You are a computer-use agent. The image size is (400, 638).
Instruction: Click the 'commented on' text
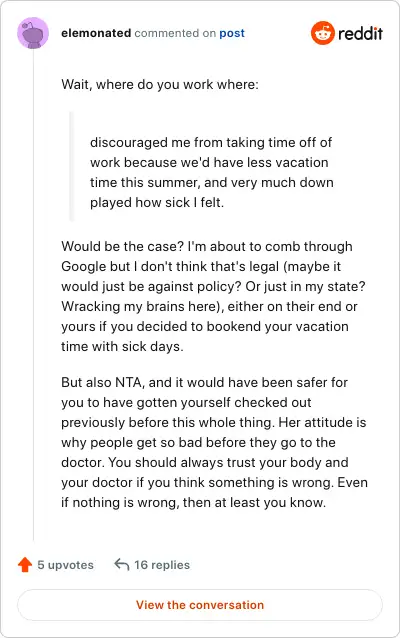pyautogui.click(x=175, y=33)
